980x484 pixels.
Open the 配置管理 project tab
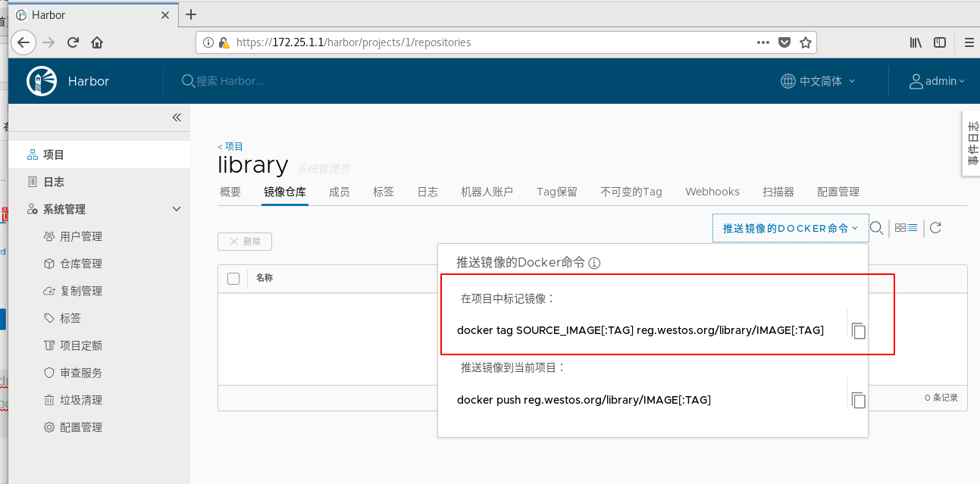(838, 192)
